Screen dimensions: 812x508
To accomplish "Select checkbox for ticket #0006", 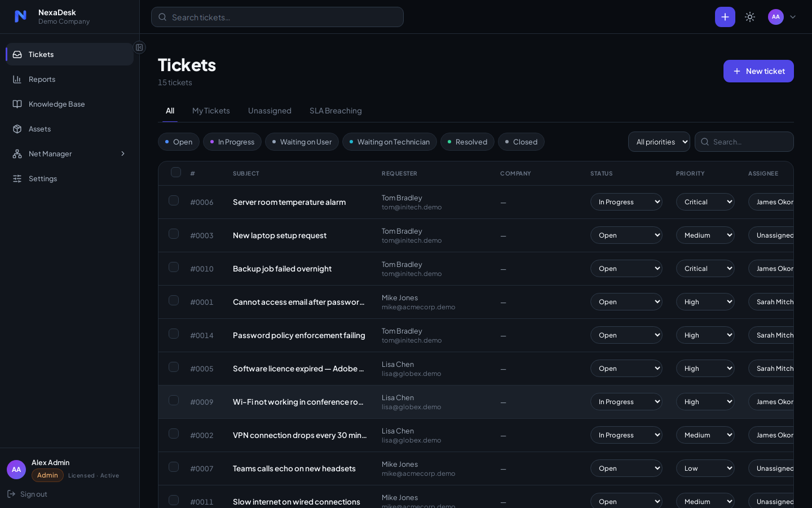I will [x=174, y=200].
